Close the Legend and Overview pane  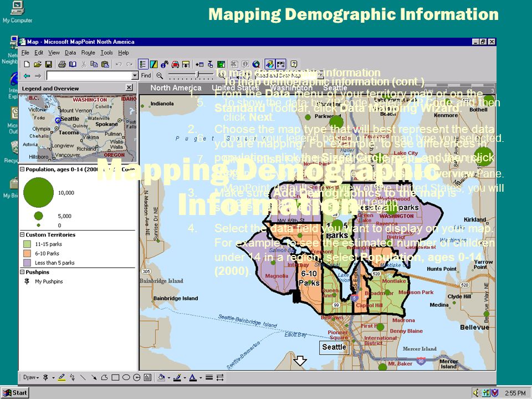tap(129, 88)
